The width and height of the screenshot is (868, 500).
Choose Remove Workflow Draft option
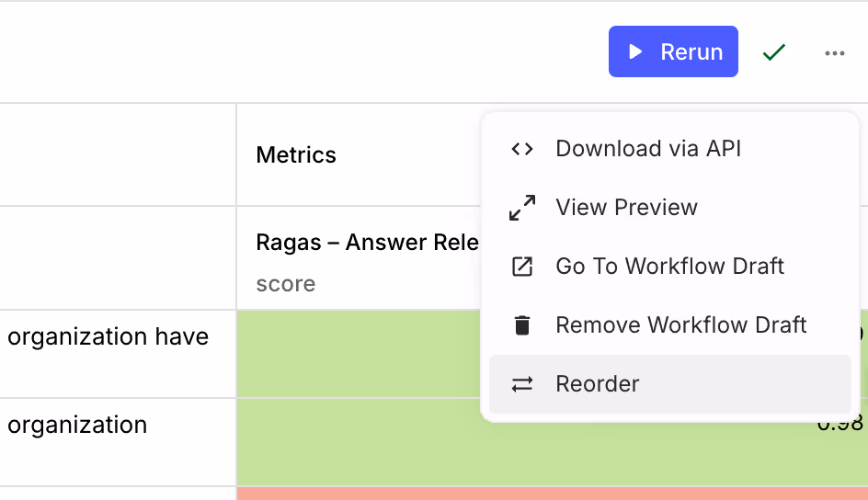pos(669,324)
